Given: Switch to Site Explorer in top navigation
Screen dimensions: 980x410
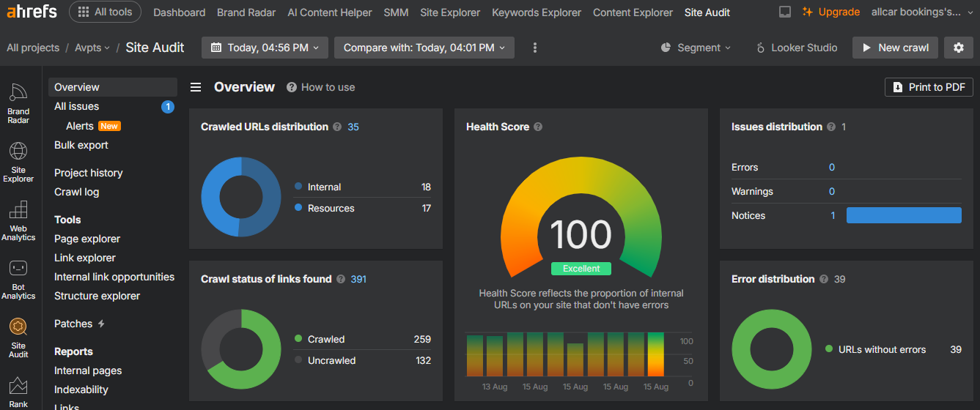Looking at the screenshot, I should [x=450, y=12].
